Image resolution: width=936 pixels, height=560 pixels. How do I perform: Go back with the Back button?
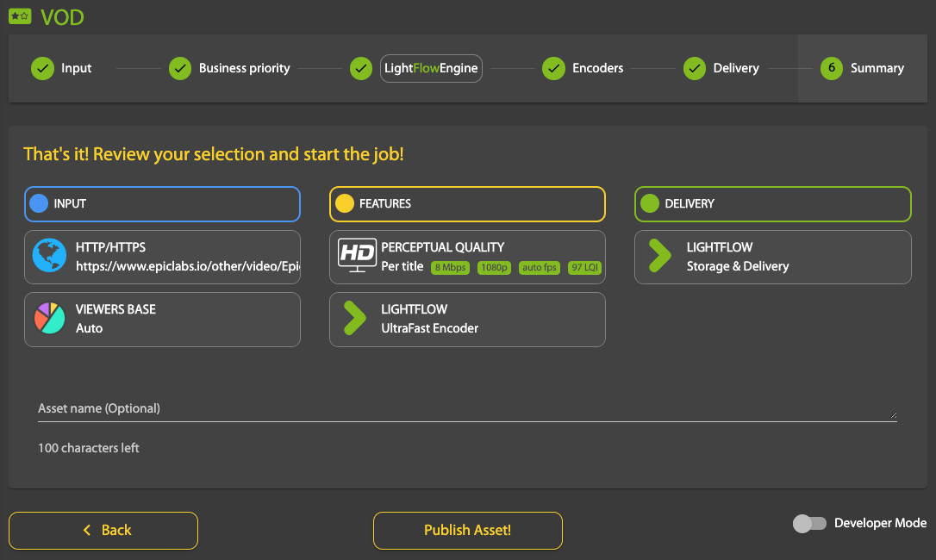tap(103, 530)
